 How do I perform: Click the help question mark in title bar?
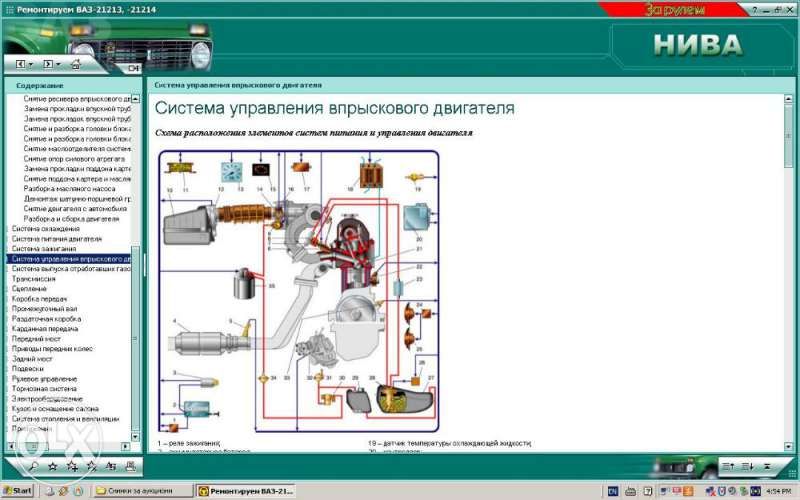point(755,10)
